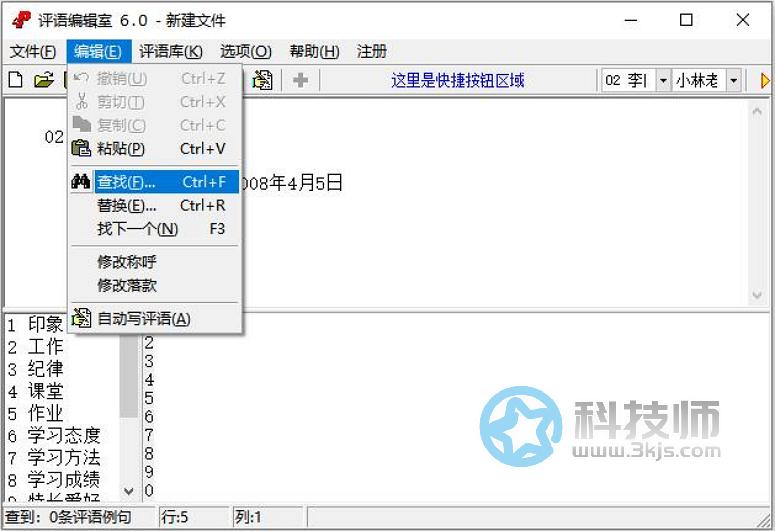Click the category list scrollbar thumb
This screenshot has height=531, width=775.
[x=129, y=376]
